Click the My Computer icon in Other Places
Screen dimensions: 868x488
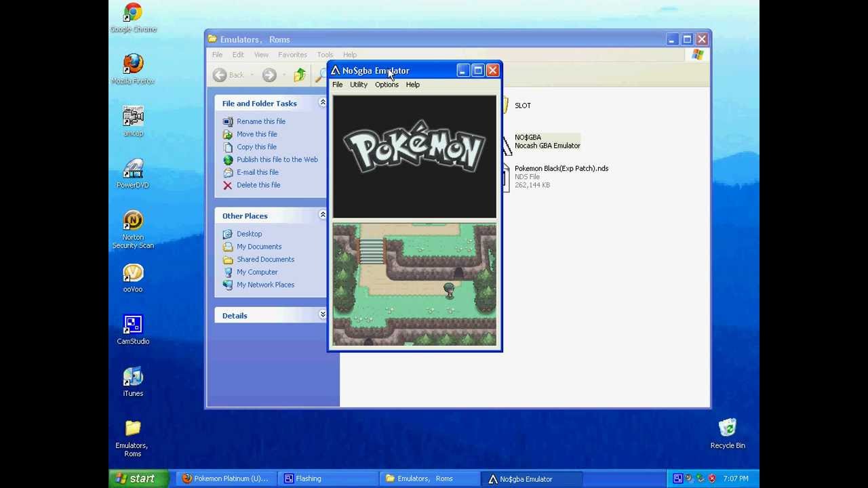[x=228, y=272]
